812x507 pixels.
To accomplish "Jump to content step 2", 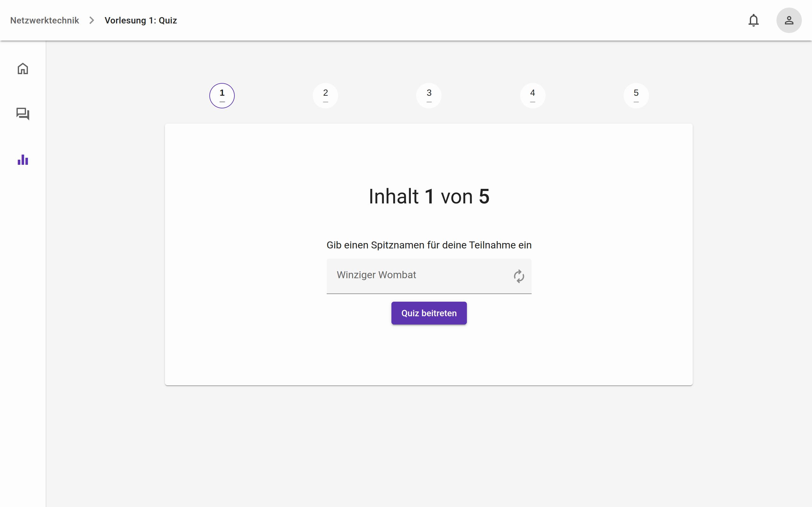I will (x=325, y=95).
